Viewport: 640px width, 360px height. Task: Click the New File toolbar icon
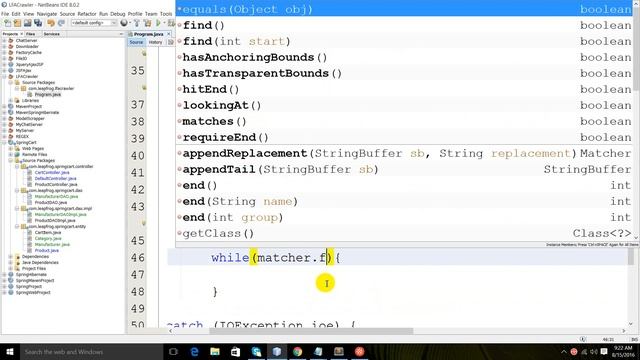click(7, 23)
